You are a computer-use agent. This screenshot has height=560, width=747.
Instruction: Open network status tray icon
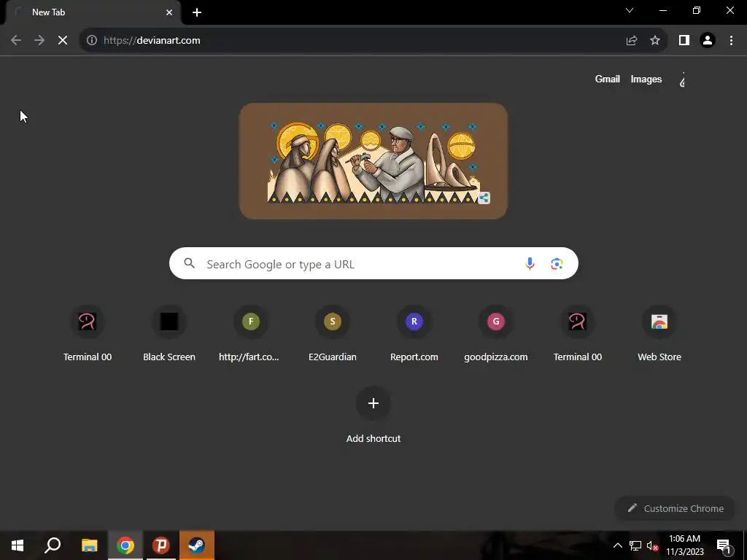(x=635, y=545)
